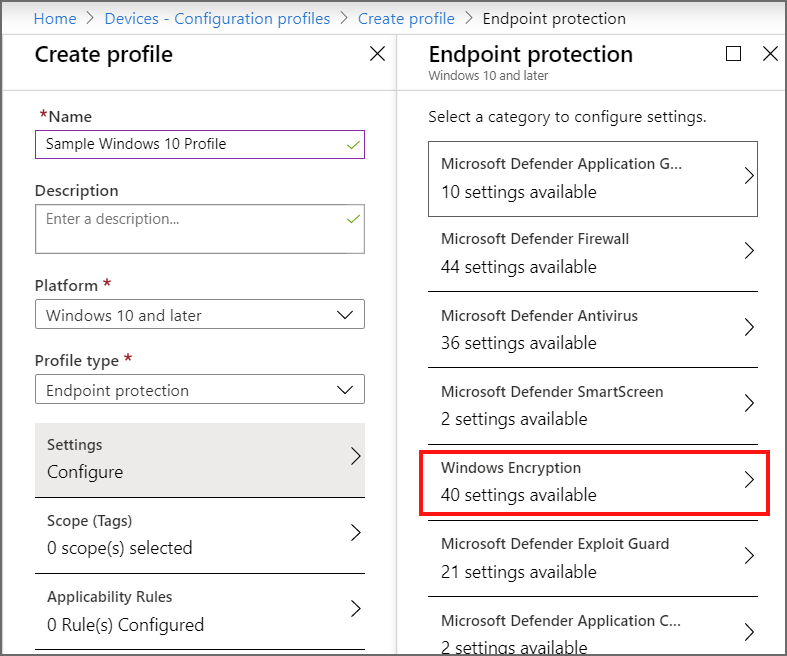Maximize the Endpoint protection pane
Screen dimensions: 787x656
(733, 54)
